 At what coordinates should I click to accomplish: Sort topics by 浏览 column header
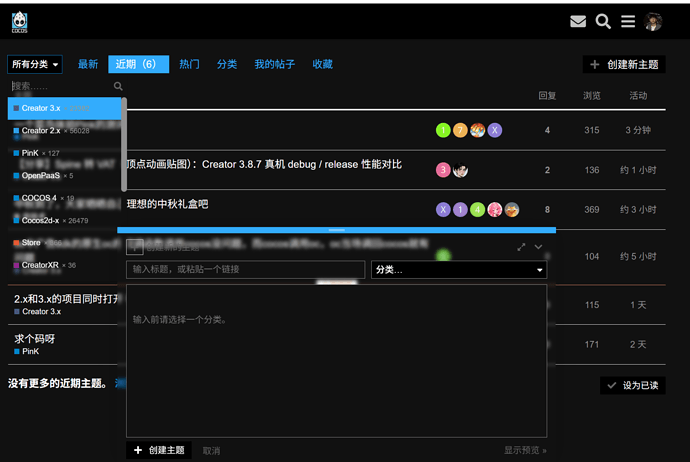click(x=592, y=95)
